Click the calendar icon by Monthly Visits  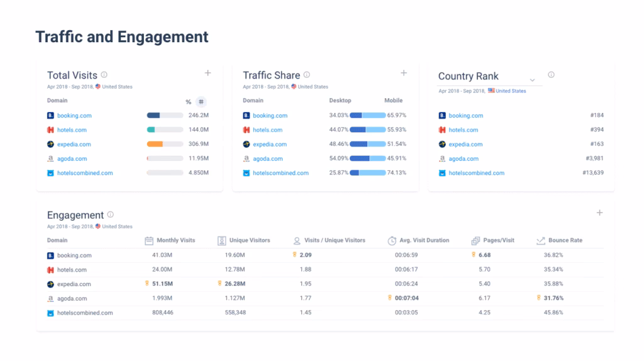pyautogui.click(x=149, y=240)
